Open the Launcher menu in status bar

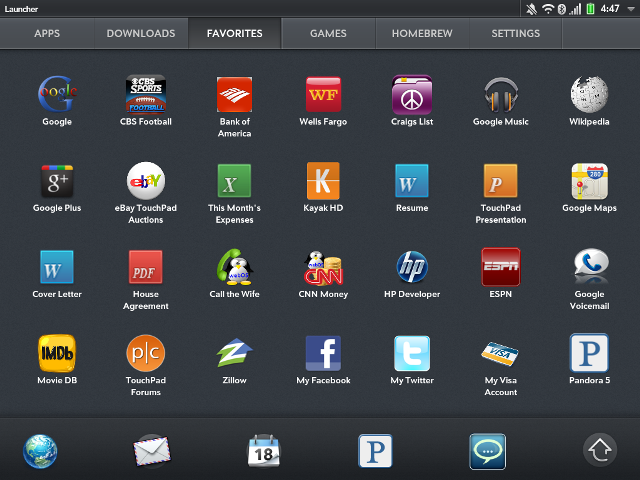pyautogui.click(x=21, y=9)
